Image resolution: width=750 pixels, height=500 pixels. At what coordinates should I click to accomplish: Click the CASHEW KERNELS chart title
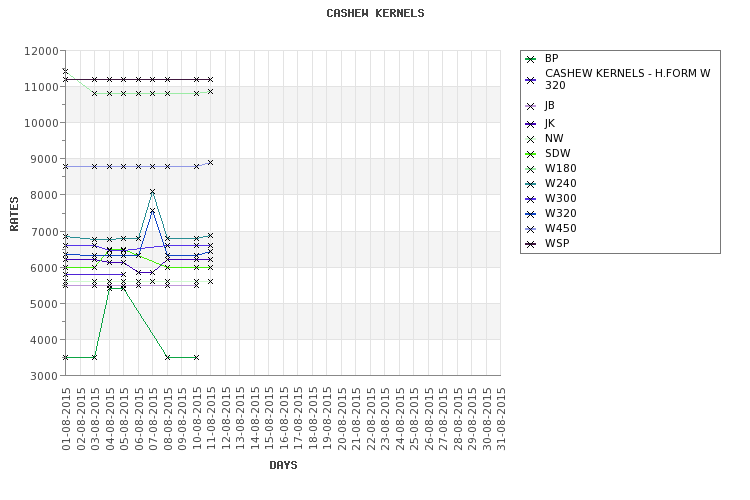375,13
